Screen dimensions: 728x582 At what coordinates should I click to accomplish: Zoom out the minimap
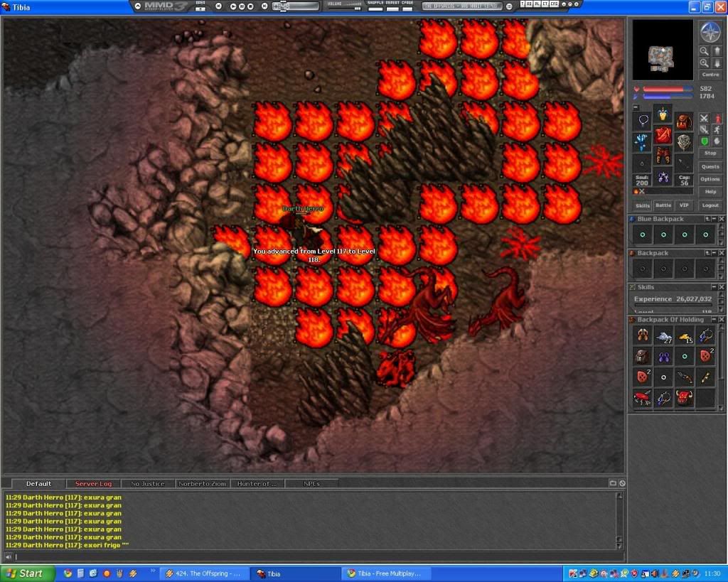(x=705, y=51)
